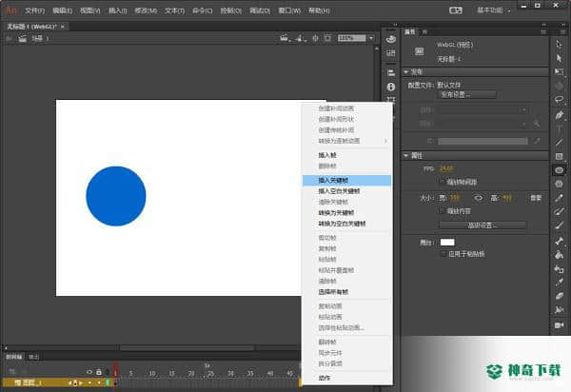
Task: Toggle the width-height link icon
Action: pos(479,198)
